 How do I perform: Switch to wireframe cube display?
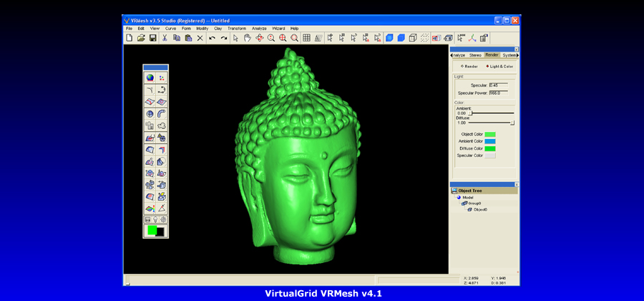click(413, 38)
